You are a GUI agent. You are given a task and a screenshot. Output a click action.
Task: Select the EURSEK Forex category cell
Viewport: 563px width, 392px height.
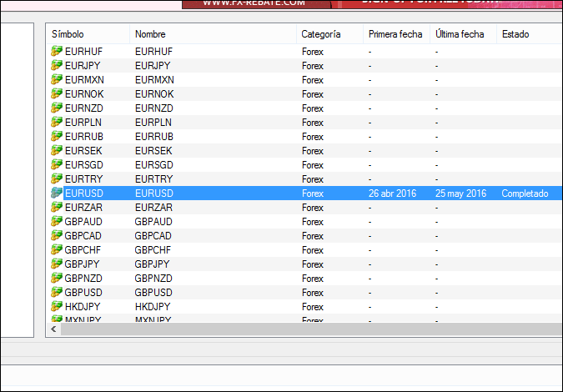[x=313, y=151]
